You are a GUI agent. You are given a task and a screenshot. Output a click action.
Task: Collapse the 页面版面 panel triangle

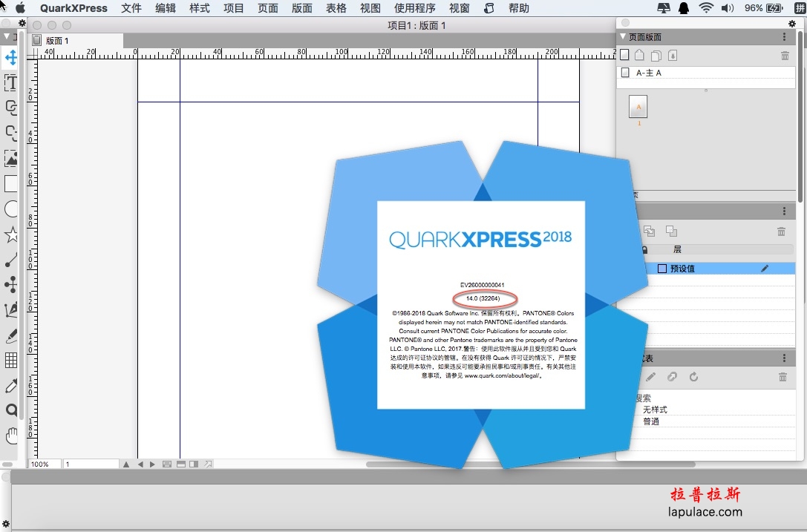[623, 37]
